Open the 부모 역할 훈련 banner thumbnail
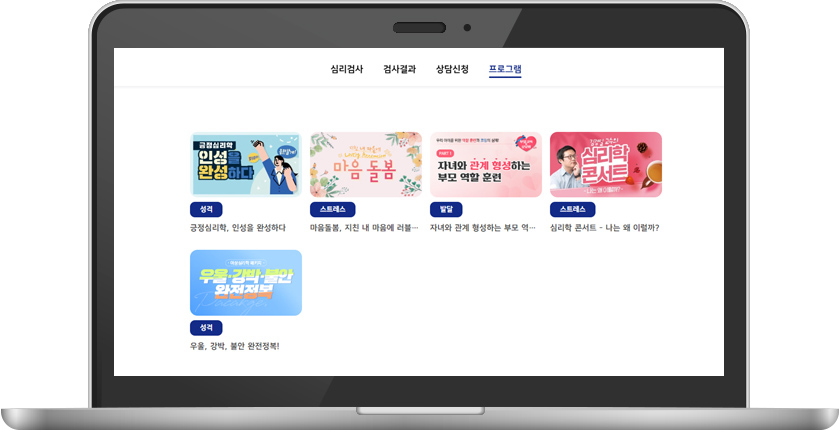 pyautogui.click(x=486, y=165)
